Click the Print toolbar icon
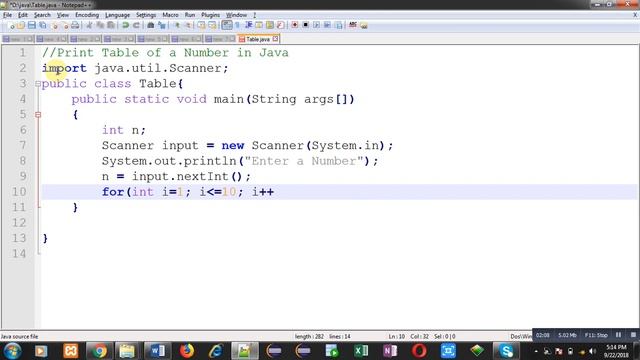640x360 pixels. click(x=75, y=25)
